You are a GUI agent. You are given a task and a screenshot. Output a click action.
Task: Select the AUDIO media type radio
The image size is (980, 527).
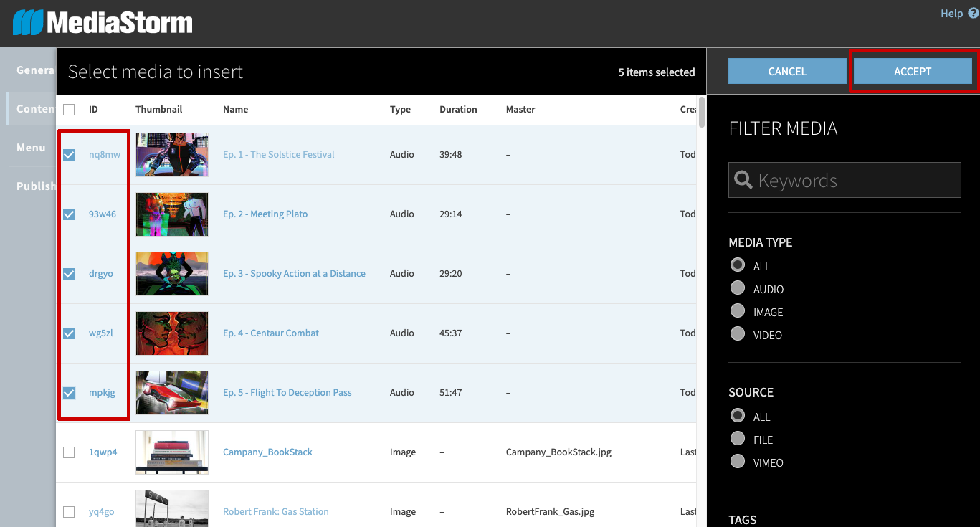coord(738,288)
